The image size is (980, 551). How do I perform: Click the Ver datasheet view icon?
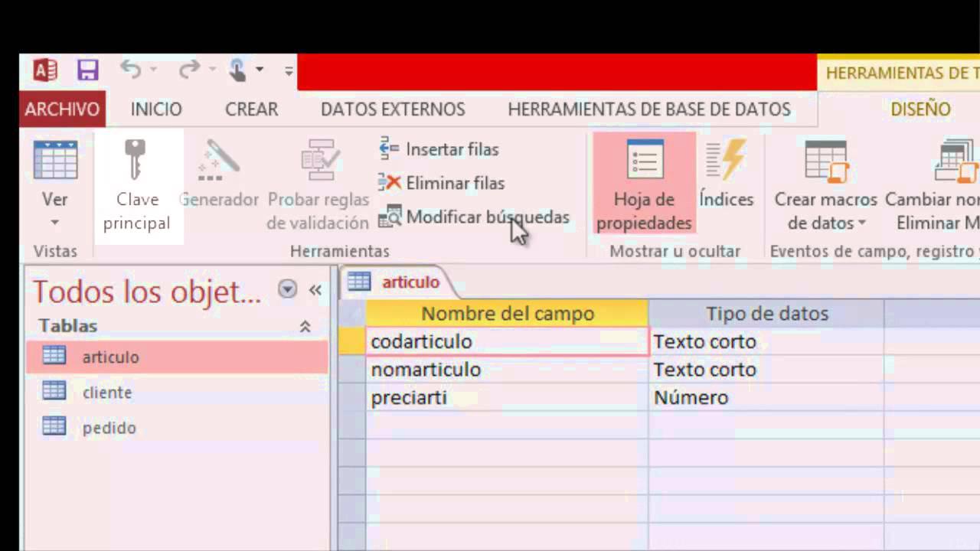pos(55,160)
